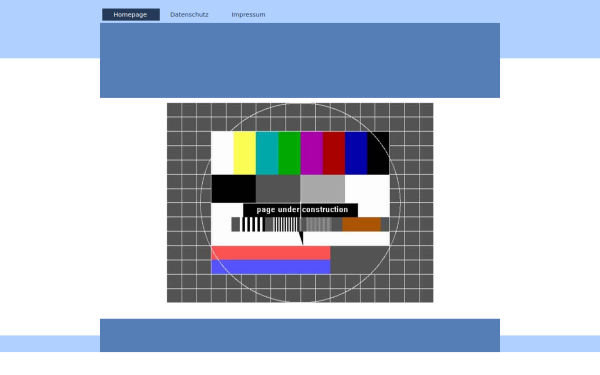This screenshot has width=600, height=375.
Task: Click the yellow color bar
Action: [x=245, y=153]
